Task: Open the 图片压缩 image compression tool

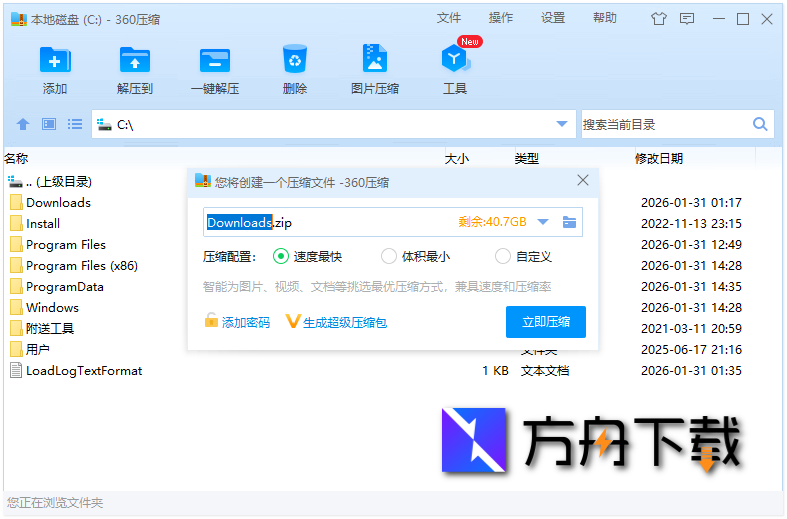Action: click(x=374, y=59)
